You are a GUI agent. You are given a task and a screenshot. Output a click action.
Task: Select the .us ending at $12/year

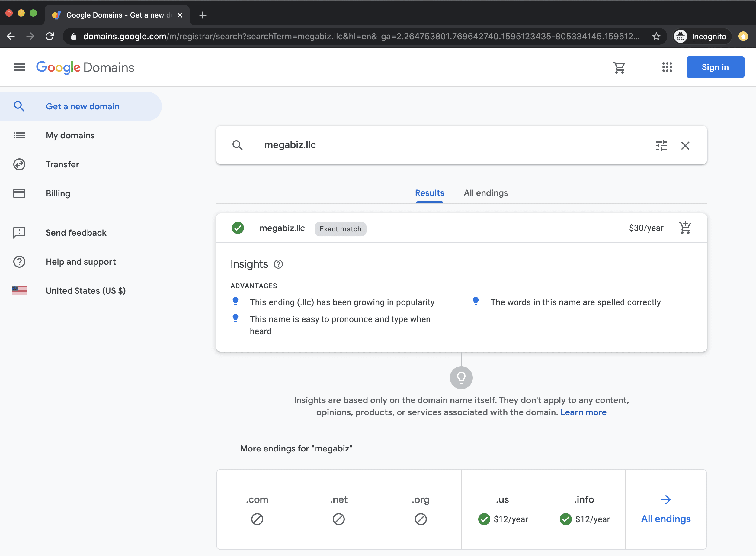pos(502,509)
